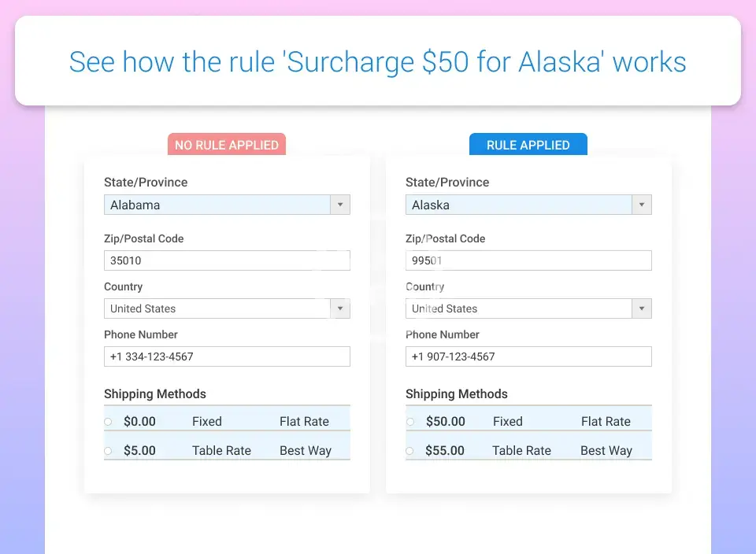Open the Alabama state dropdown arrow
Image resolution: width=756 pixels, height=554 pixels.
point(340,205)
